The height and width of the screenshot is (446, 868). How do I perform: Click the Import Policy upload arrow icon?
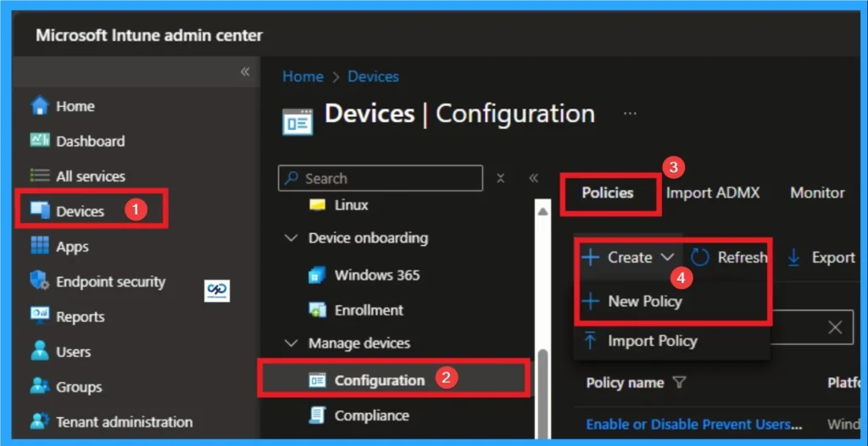pos(590,341)
